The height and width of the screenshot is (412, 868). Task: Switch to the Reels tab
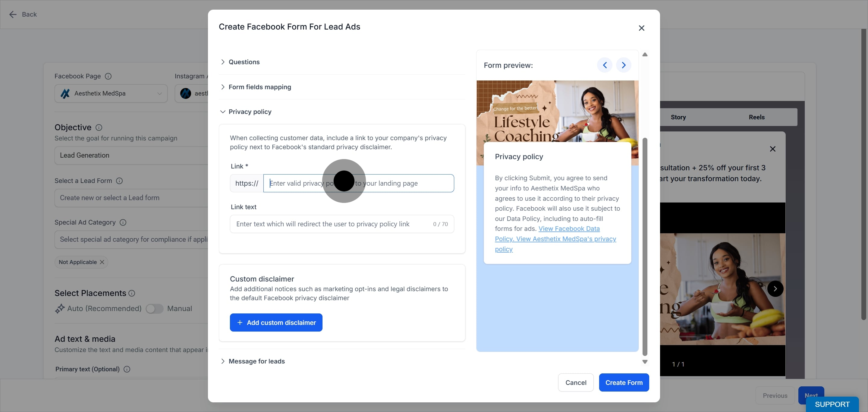click(756, 117)
